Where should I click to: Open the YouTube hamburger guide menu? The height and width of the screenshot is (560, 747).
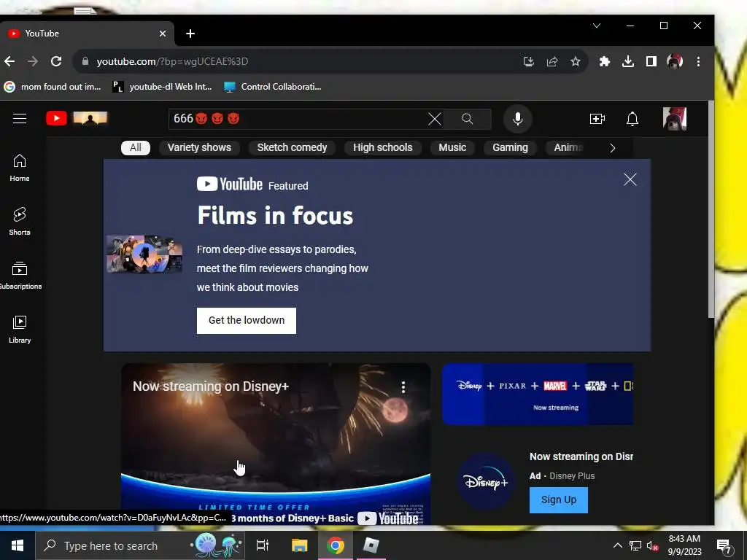click(20, 119)
